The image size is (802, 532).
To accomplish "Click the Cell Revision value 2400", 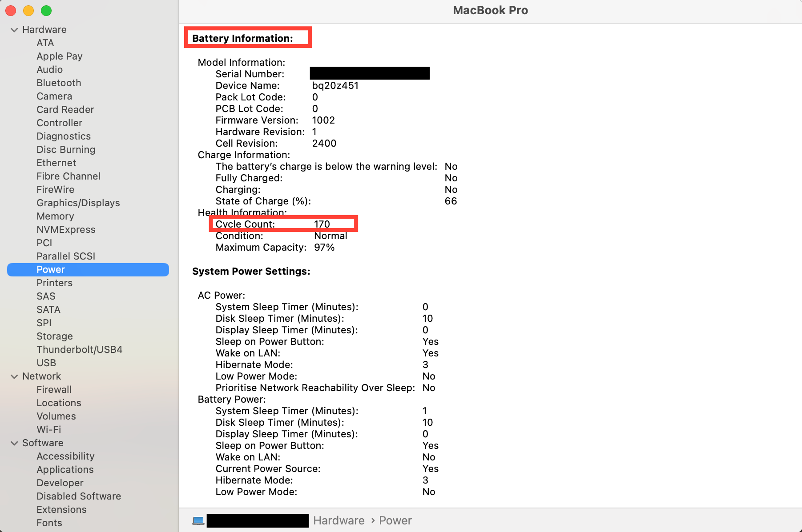I will (324, 144).
